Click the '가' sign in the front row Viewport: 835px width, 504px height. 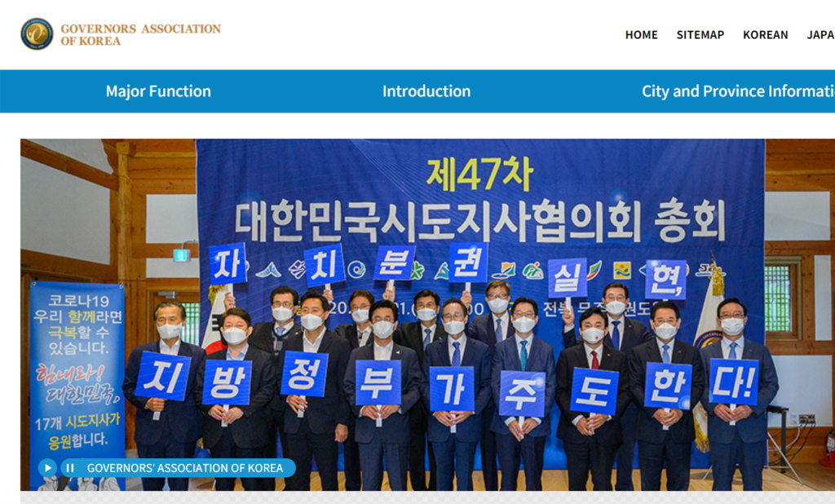(452, 388)
